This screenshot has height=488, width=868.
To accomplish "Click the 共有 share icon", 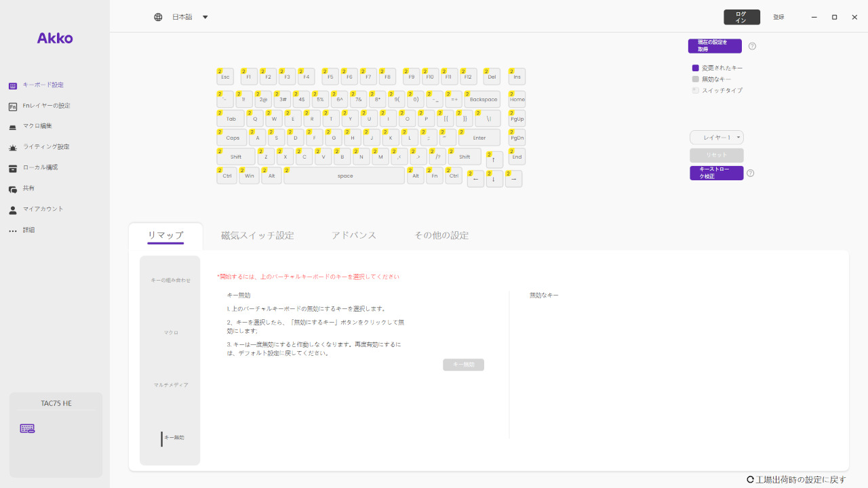I will 13,189.
